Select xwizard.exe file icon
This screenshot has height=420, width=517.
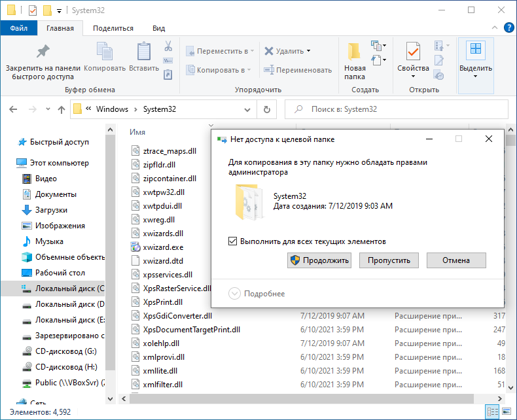pyautogui.click(x=135, y=247)
